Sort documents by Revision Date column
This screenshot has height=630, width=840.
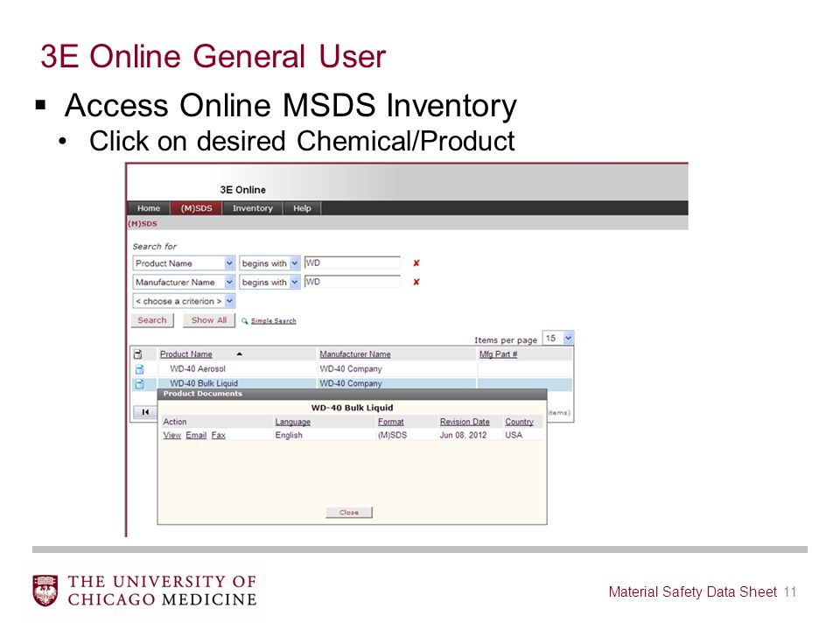point(465,422)
